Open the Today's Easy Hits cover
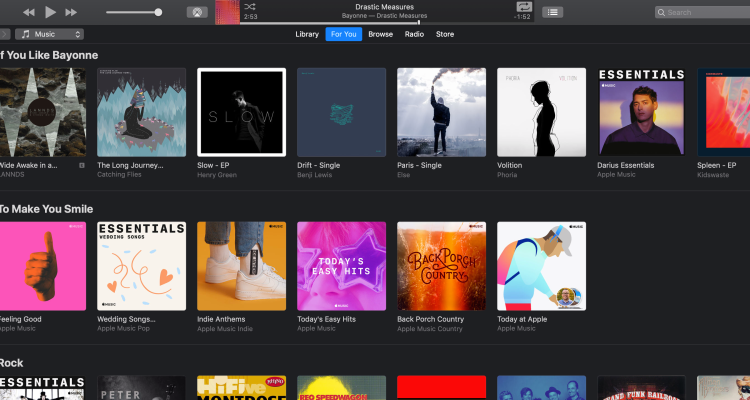 (342, 266)
